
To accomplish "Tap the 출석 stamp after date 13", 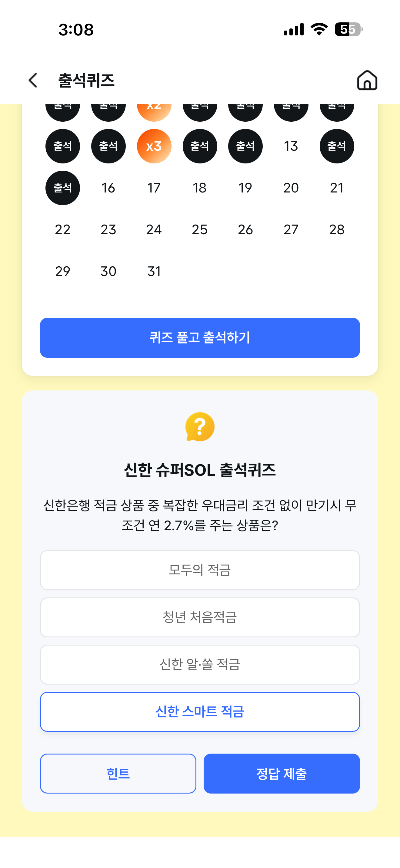I will coord(337,146).
